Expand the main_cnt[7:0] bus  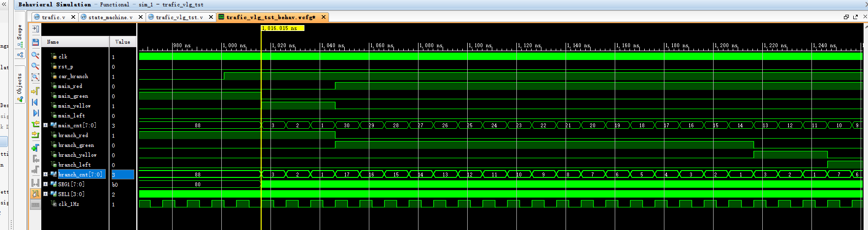pyautogui.click(x=46, y=125)
